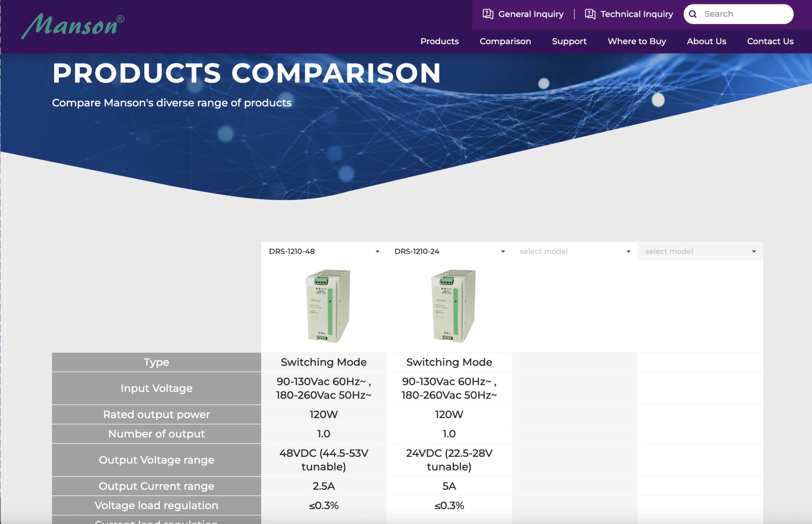Open the Support menu item
Image resolution: width=812 pixels, height=524 pixels.
[569, 41]
